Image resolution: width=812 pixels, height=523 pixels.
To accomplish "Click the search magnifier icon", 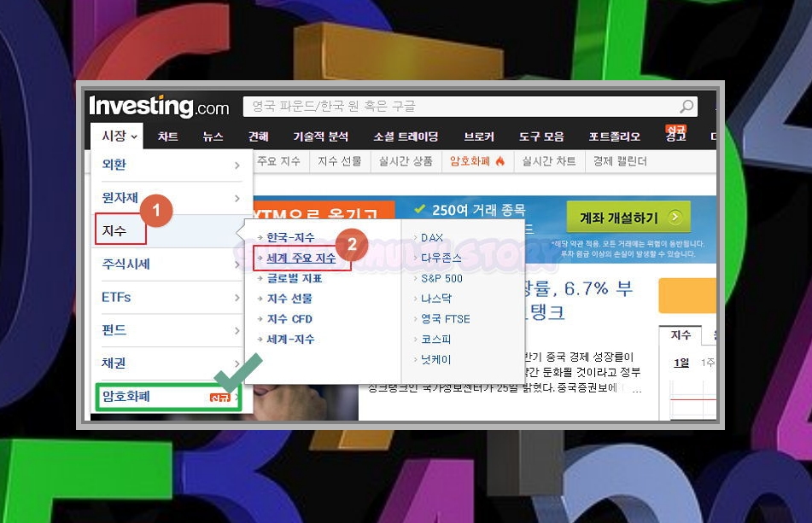I will point(686,106).
